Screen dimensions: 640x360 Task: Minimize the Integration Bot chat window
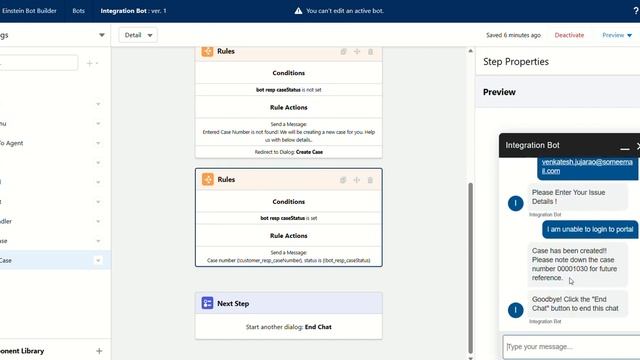pyautogui.click(x=624, y=149)
